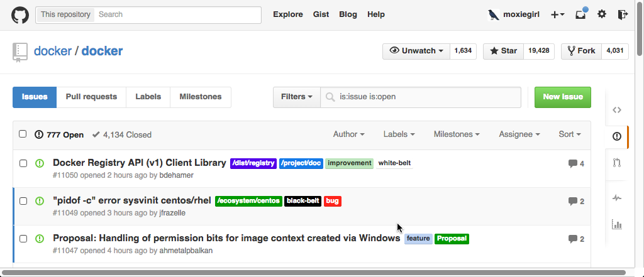This screenshot has width=644, height=277.
Task: Click the moxiegirl avatar image
Action: pyautogui.click(x=494, y=15)
